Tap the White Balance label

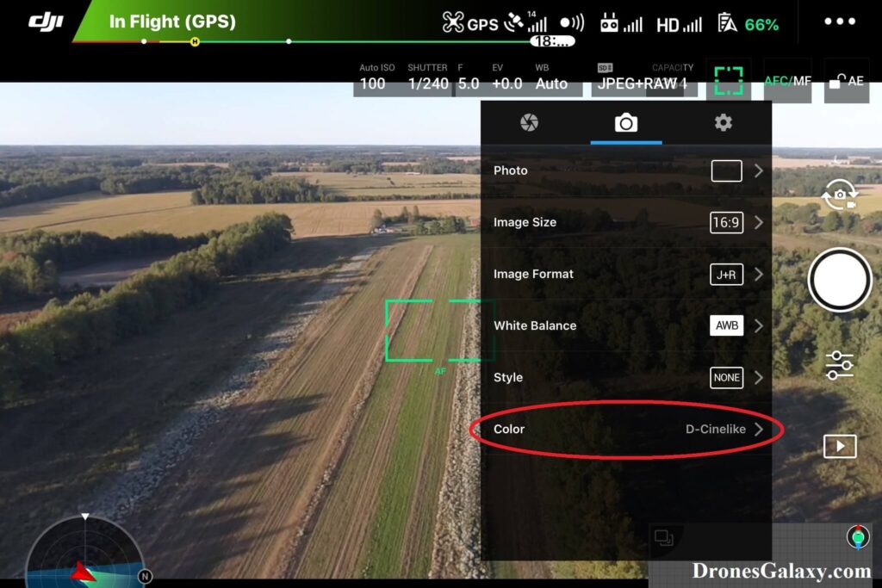click(x=535, y=326)
